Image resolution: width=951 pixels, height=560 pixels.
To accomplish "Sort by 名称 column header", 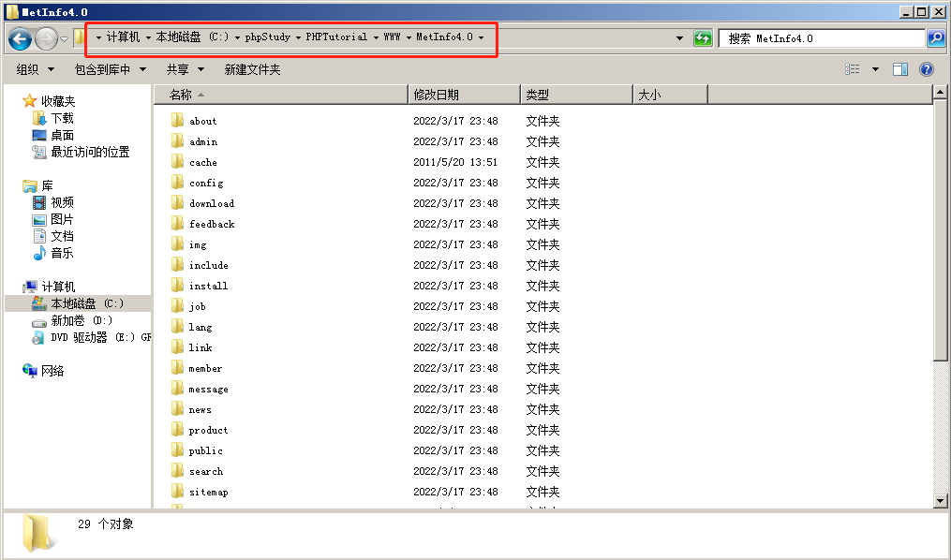I will pyautogui.click(x=281, y=95).
